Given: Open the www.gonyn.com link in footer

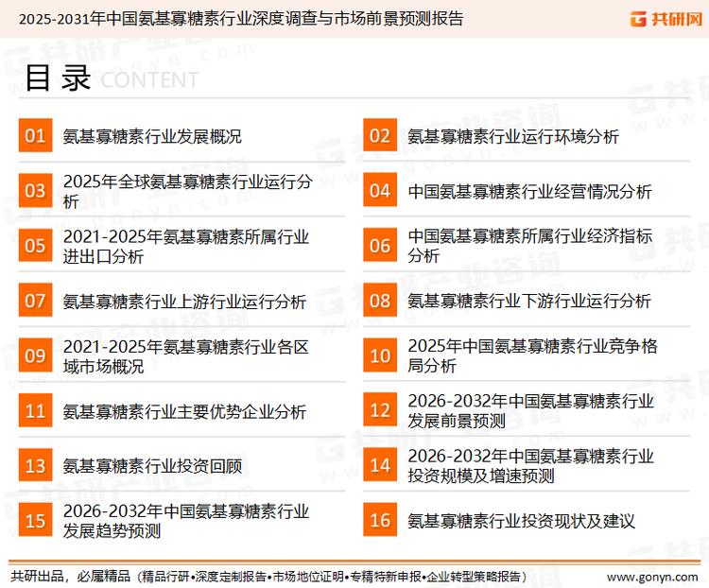Looking at the screenshot, I should (652, 577).
